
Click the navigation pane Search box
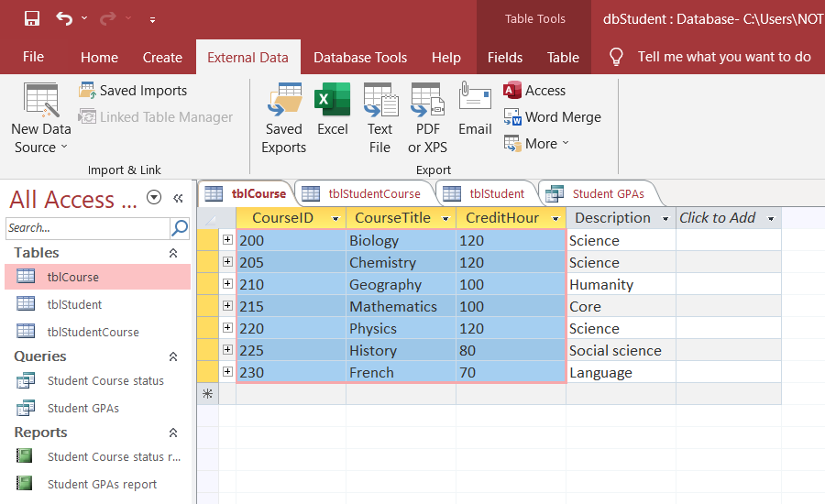pos(88,228)
